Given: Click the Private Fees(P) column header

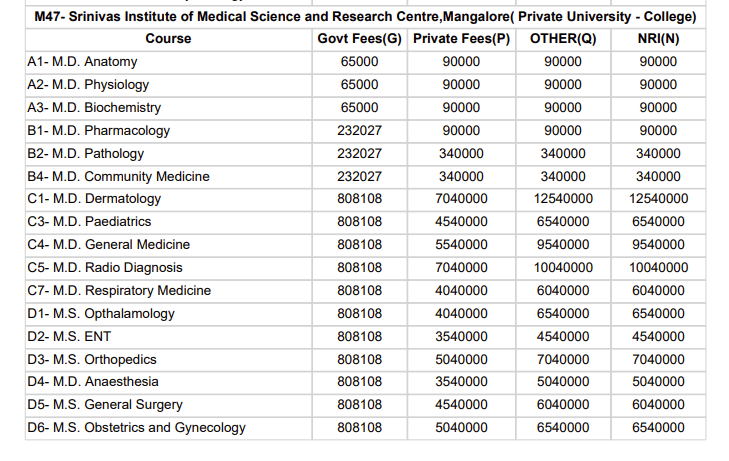Looking at the screenshot, I should 461,39.
